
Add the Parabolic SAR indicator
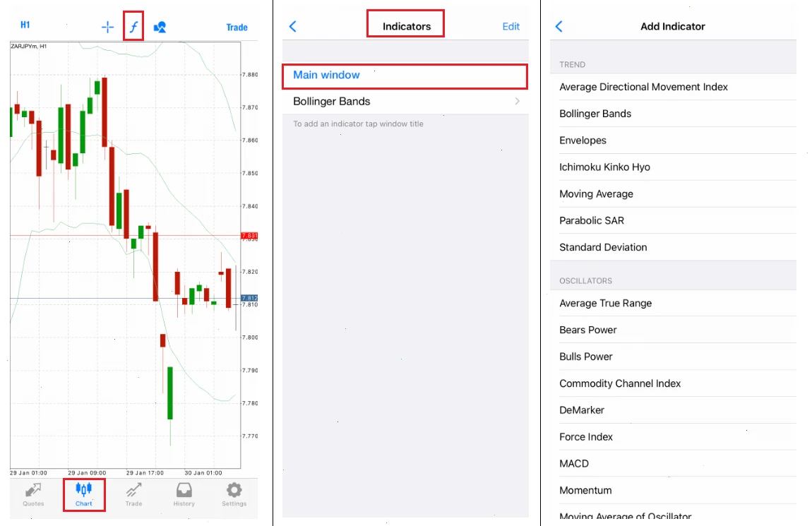(592, 220)
